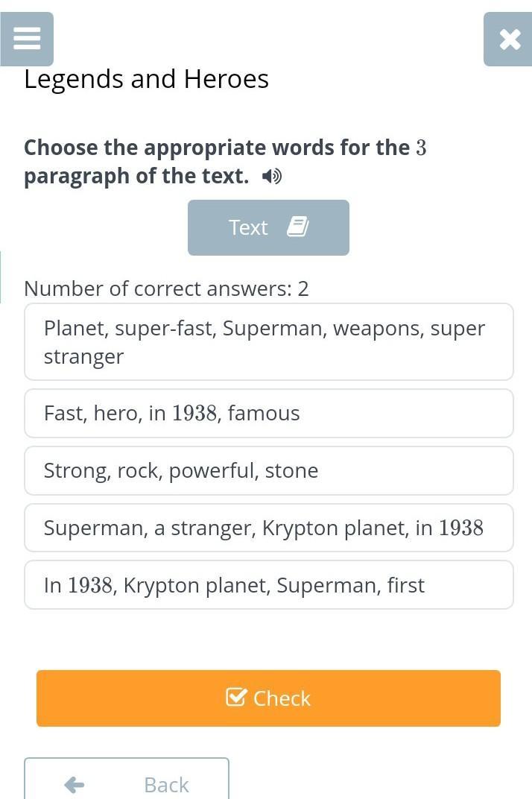Image resolution: width=532 pixels, height=799 pixels.
Task: Click the numeral 3 in the question prompt
Action: (421, 148)
